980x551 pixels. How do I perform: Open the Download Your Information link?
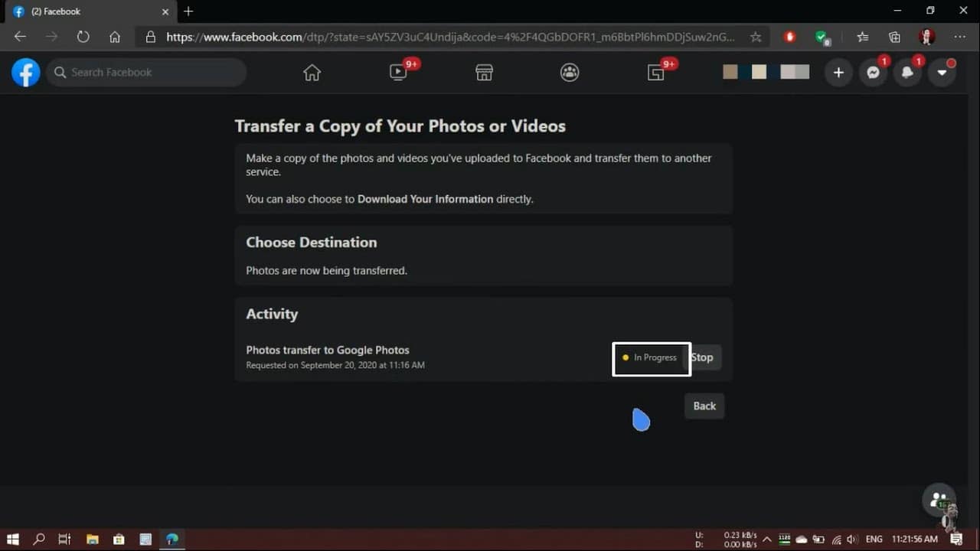425,199
